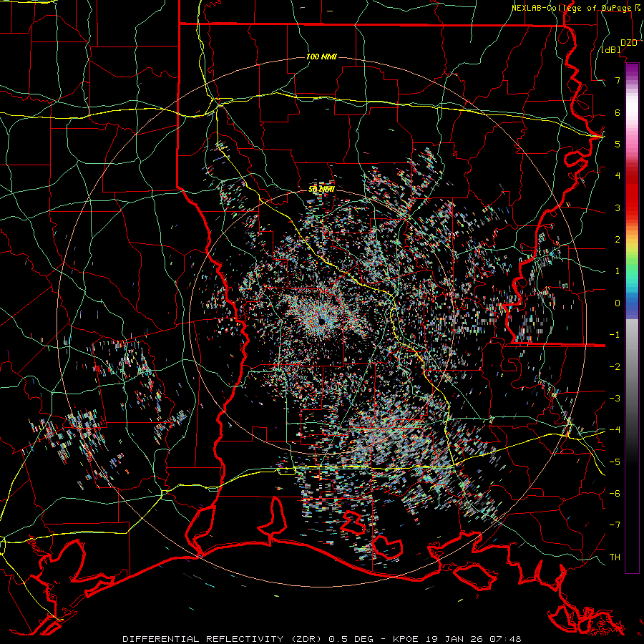Click the 4 tick label on the scale
644x644 pixels.
(x=618, y=176)
